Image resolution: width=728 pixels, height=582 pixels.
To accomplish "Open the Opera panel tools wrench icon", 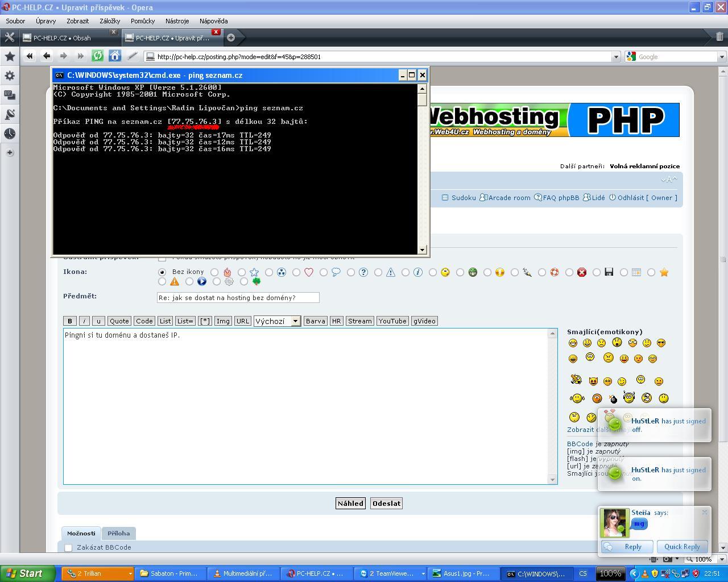I will click(x=10, y=38).
